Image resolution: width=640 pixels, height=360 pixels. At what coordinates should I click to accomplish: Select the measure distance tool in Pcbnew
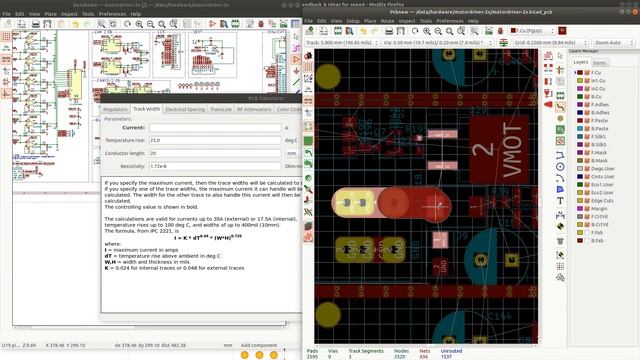point(560,278)
